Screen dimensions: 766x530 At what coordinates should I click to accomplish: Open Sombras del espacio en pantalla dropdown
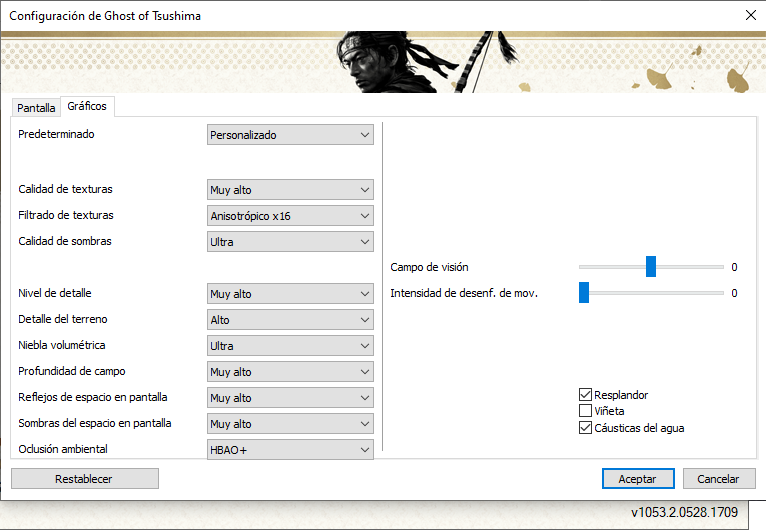[290, 424]
